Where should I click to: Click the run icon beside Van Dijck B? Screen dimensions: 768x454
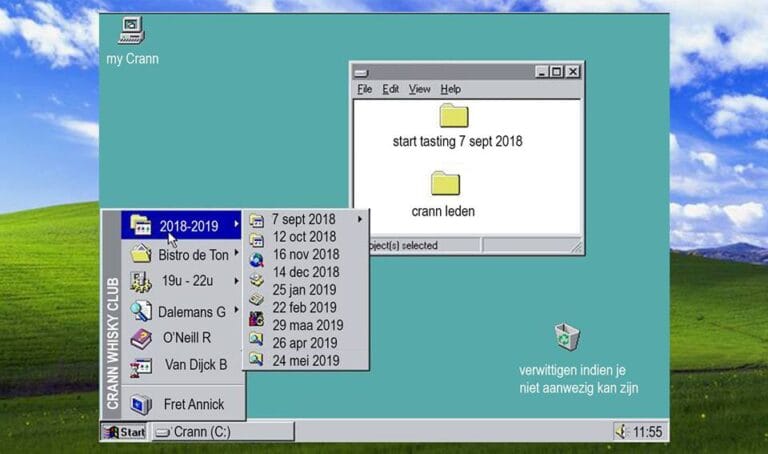pyautogui.click(x=141, y=367)
